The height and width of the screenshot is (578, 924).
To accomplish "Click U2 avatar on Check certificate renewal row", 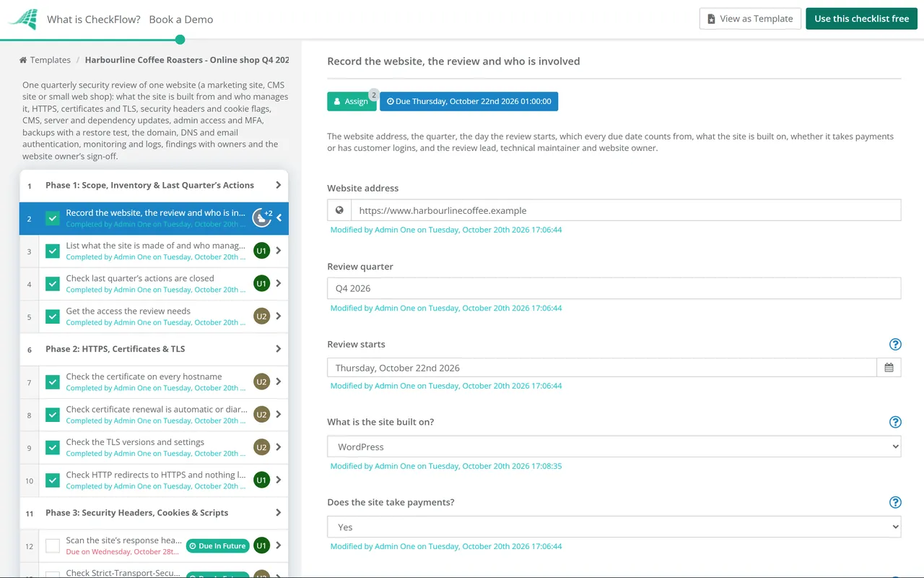I will [261, 415].
